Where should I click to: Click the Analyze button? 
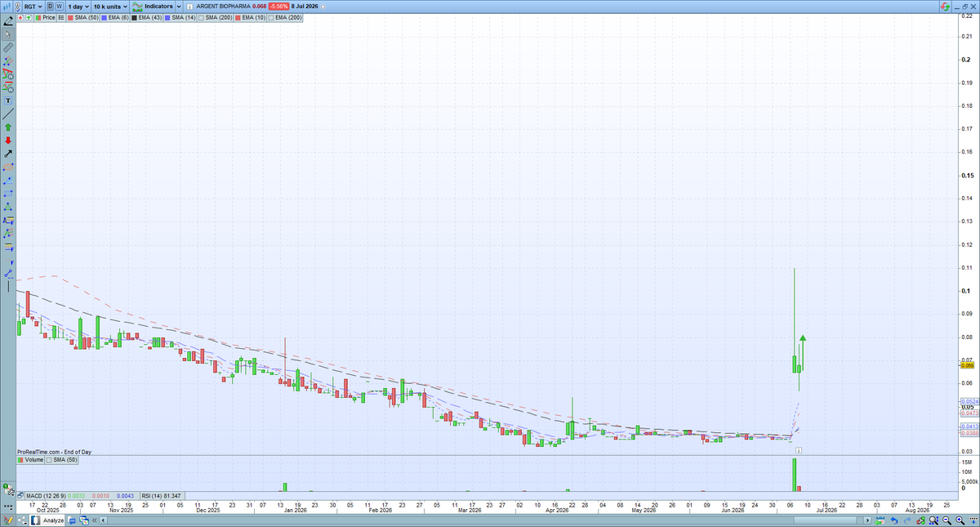point(47,520)
